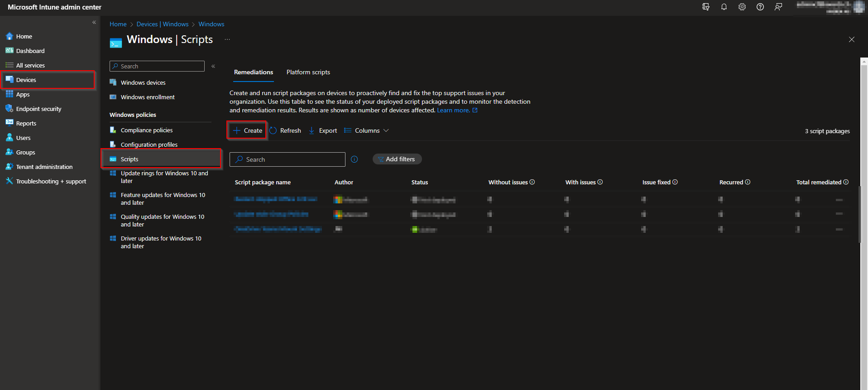Refresh the script packages list
The width and height of the screenshot is (868, 390).
pos(285,130)
